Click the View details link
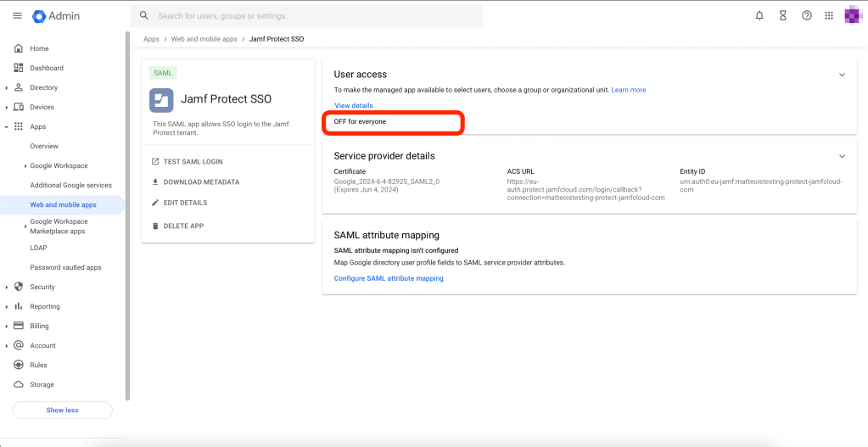Image resolution: width=868 pixels, height=447 pixels. pyautogui.click(x=353, y=105)
